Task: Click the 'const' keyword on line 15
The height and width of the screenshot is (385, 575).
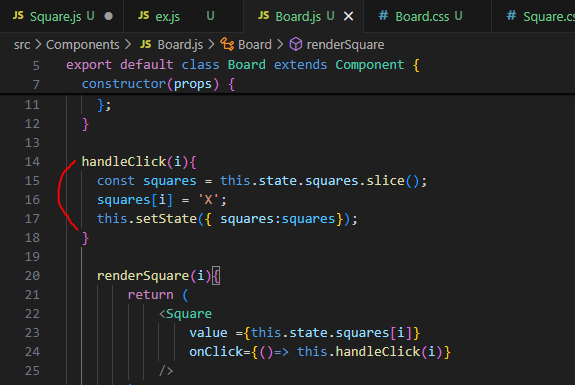Action: (116, 181)
